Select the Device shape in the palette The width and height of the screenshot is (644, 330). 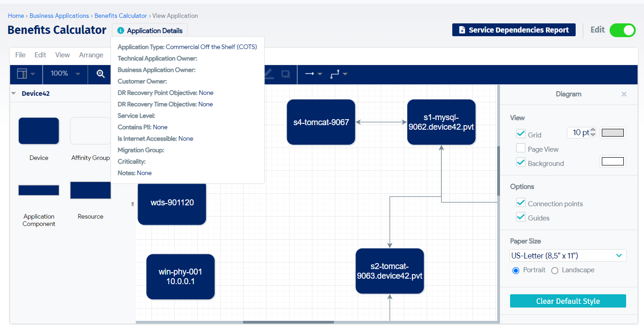tap(39, 131)
